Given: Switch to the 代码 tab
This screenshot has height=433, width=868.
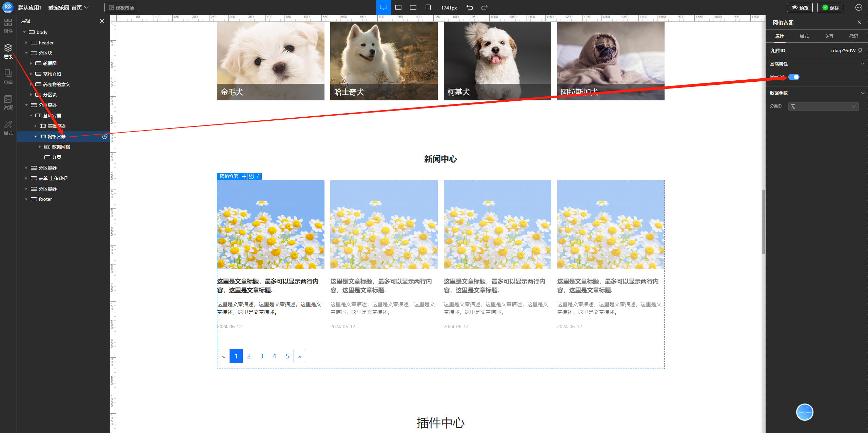Looking at the screenshot, I should coord(854,36).
